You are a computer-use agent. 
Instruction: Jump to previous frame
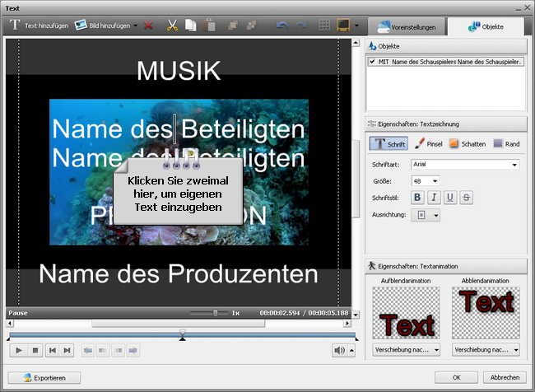pyautogui.click(x=53, y=350)
